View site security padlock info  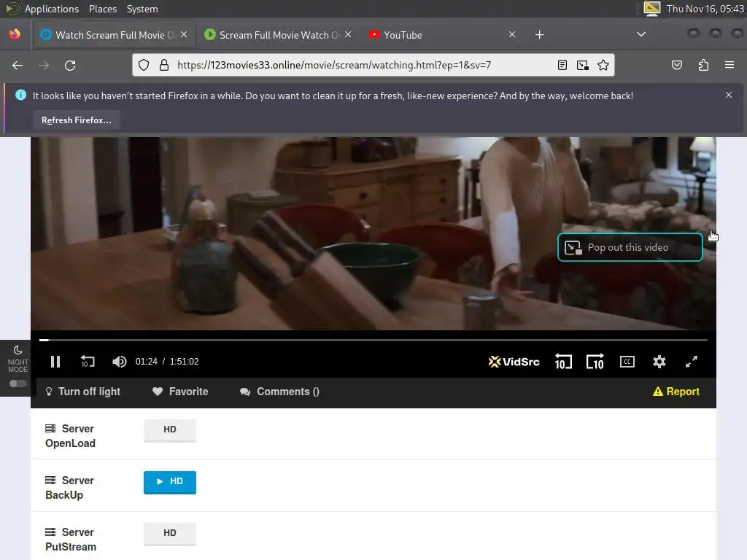coord(164,65)
